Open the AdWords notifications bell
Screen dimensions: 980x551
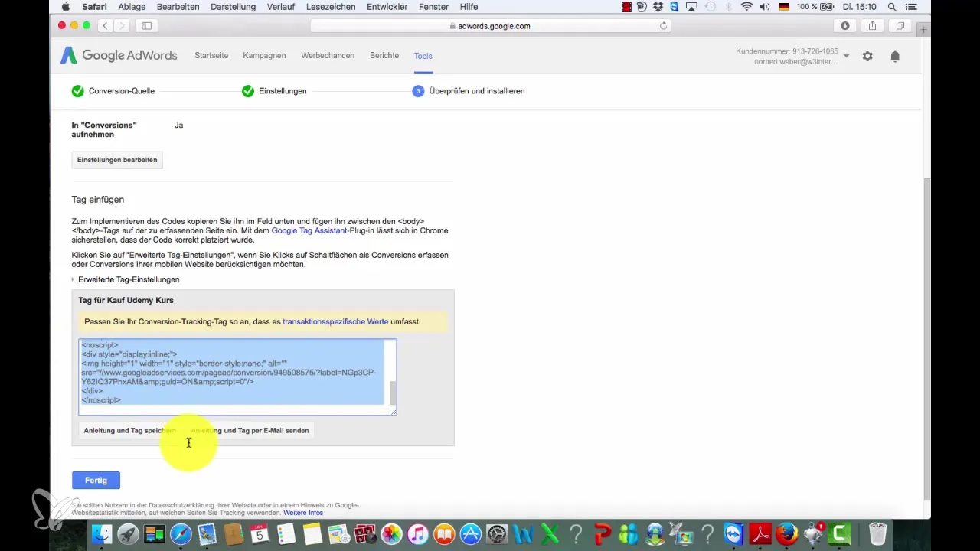pyautogui.click(x=895, y=56)
